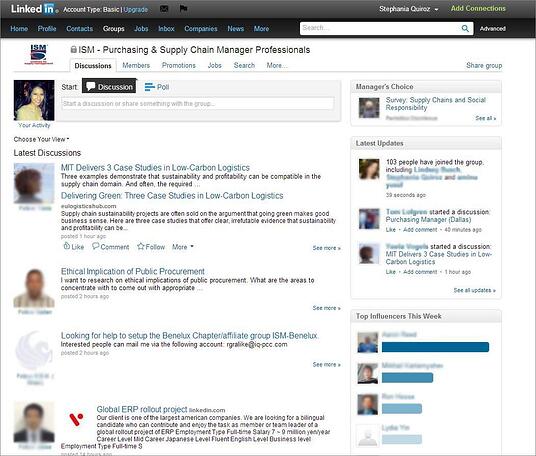Viewport: 536px width, 456px height.
Task: Click avatar beside 103 people joined update
Action: (x=369, y=169)
